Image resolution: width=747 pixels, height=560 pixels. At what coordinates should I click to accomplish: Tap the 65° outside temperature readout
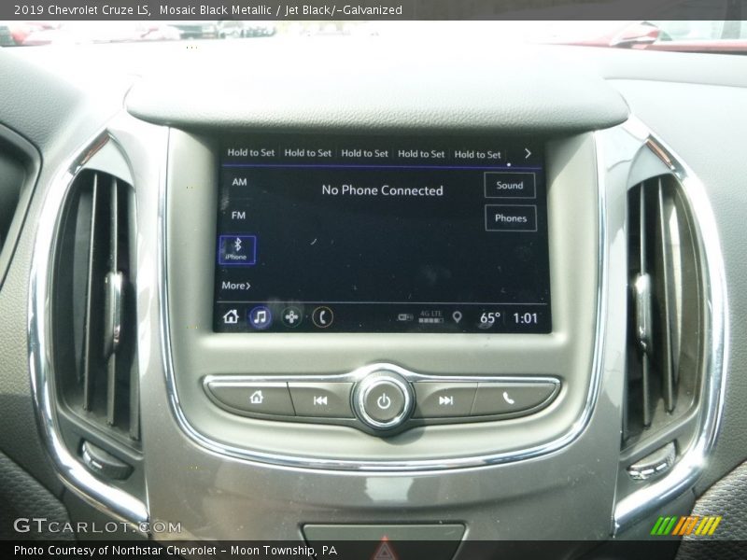[489, 317]
